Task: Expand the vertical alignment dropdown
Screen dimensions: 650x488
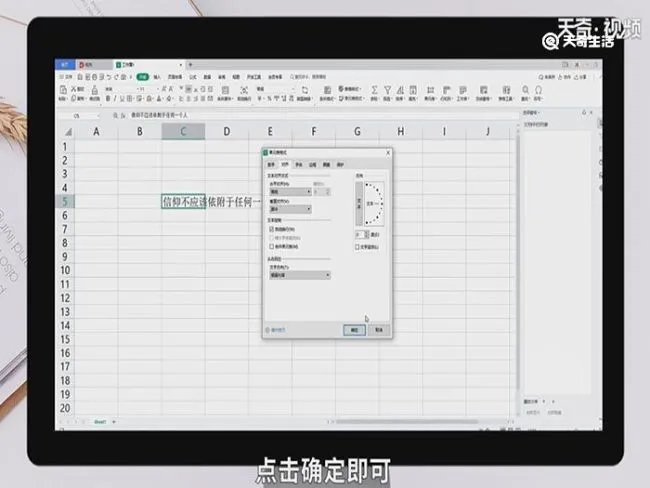Action: click(290, 209)
